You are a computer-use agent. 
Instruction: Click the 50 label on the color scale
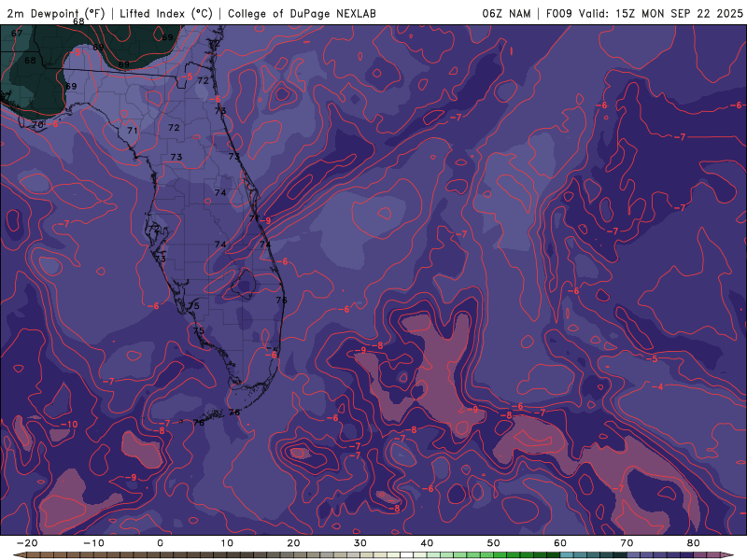[x=494, y=543]
